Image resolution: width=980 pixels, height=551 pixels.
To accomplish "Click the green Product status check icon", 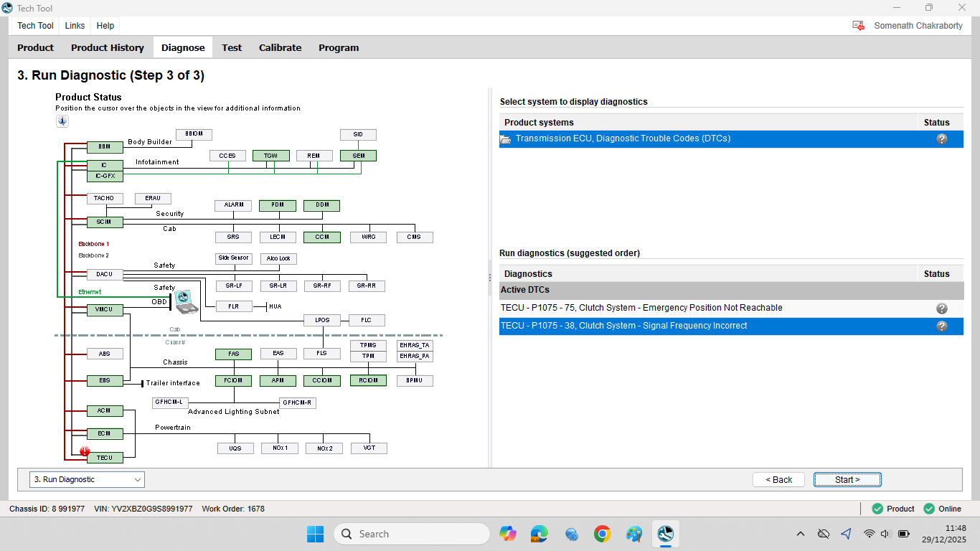I will pos(877,509).
